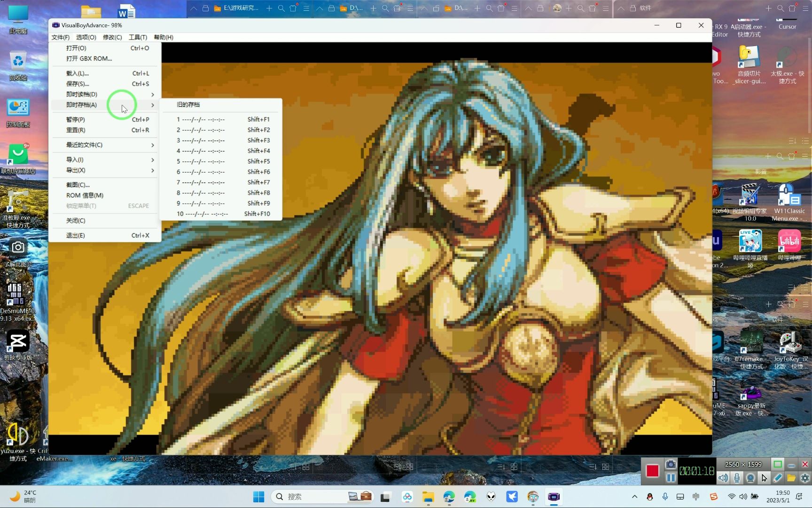
Task: Open the blue bird app on taskbar
Action: tap(512, 497)
